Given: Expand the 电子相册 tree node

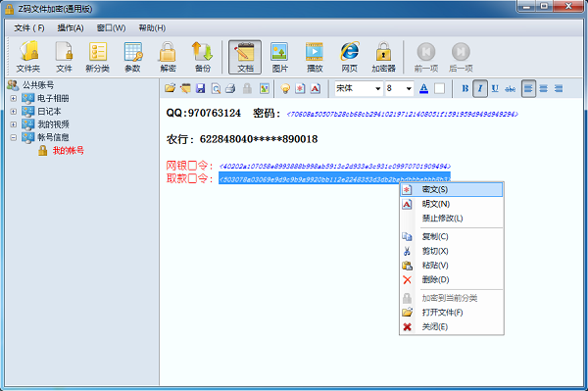Looking at the screenshot, I should pos(14,99).
